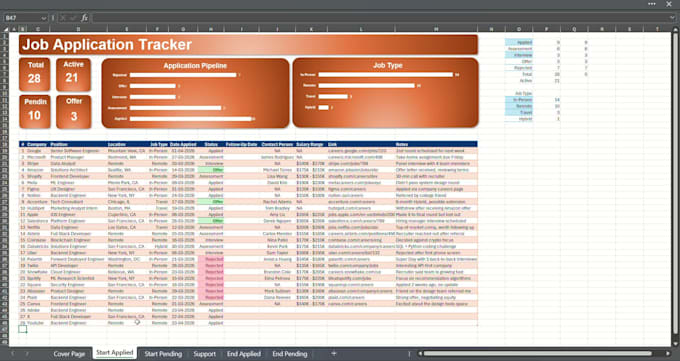This screenshot has width=680, height=361.
Task: Go to the Support sheet tab
Action: tap(204, 354)
